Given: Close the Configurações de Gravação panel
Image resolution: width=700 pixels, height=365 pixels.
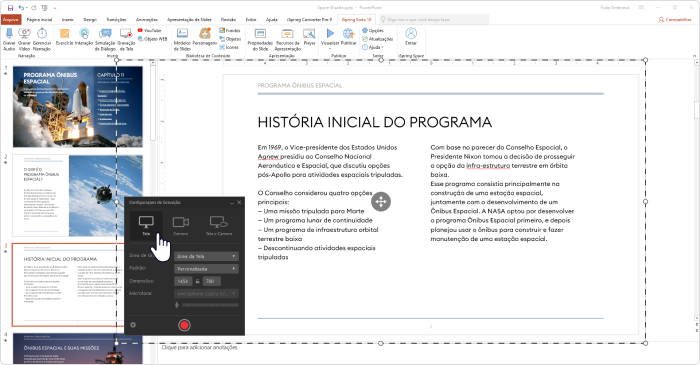Looking at the screenshot, I should [239, 203].
